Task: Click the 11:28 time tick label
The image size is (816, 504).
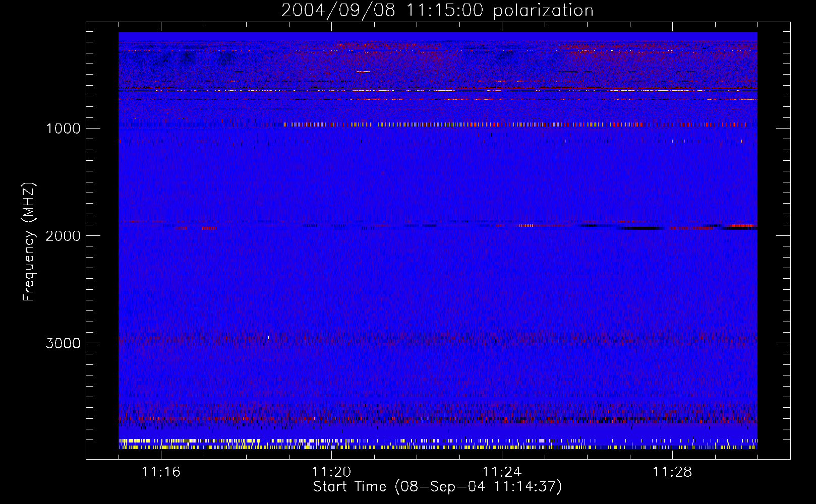Action: [672, 472]
